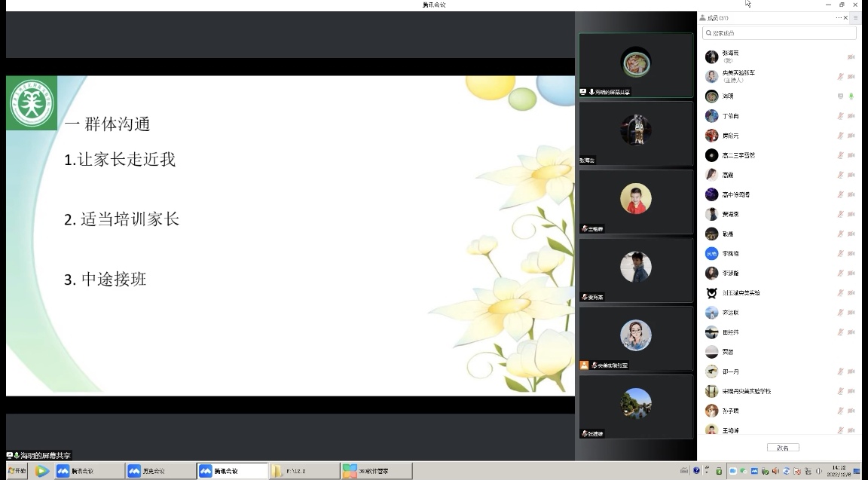Viewport: 868px width, 480px height.
Task: Toggle camera icon for 康欣元
Action: coord(851,136)
